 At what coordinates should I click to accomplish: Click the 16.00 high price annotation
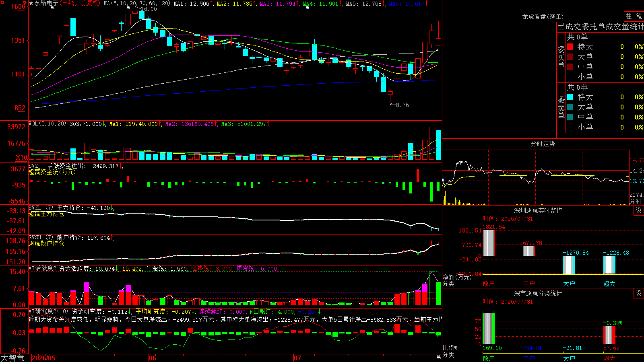(x=149, y=9)
